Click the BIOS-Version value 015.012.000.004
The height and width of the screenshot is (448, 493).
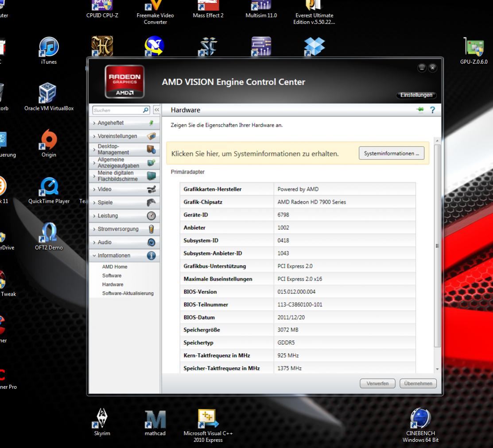pos(296,292)
